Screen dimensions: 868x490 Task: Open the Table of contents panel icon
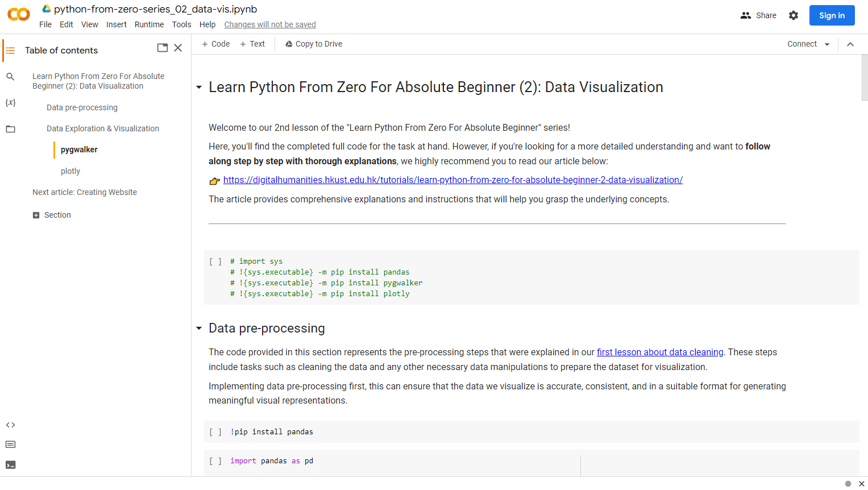tap(10, 50)
